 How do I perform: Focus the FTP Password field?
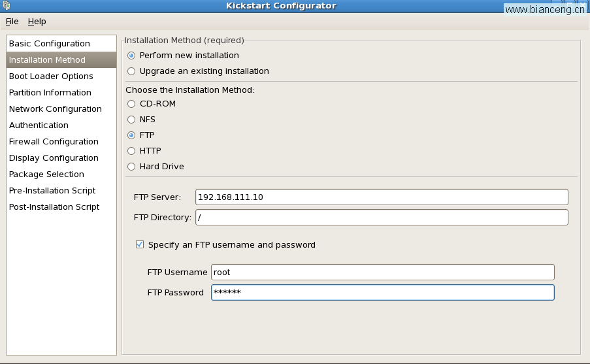coord(383,293)
